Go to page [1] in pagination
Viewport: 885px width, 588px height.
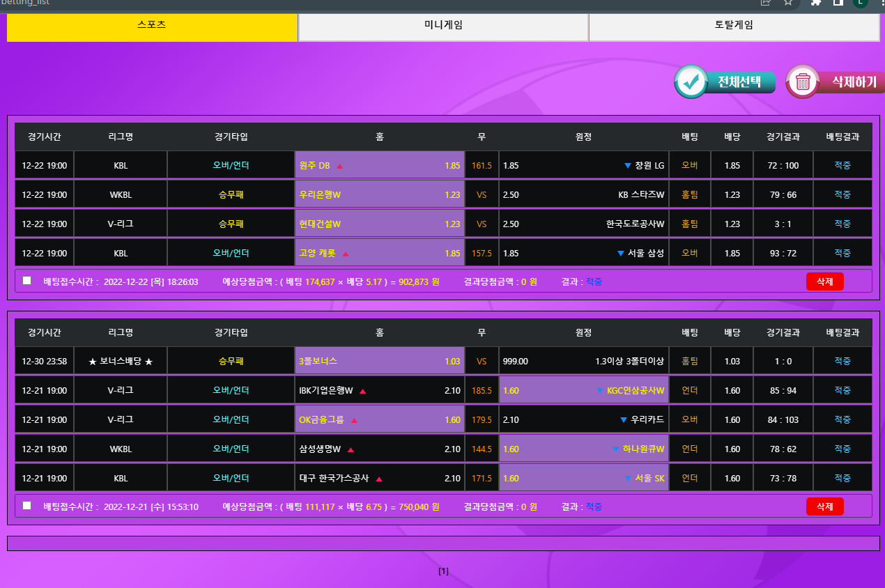443,571
